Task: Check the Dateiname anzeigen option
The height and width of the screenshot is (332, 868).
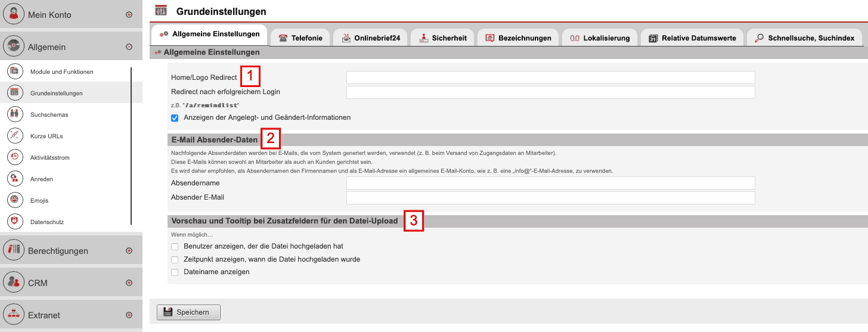Action: pyautogui.click(x=175, y=272)
